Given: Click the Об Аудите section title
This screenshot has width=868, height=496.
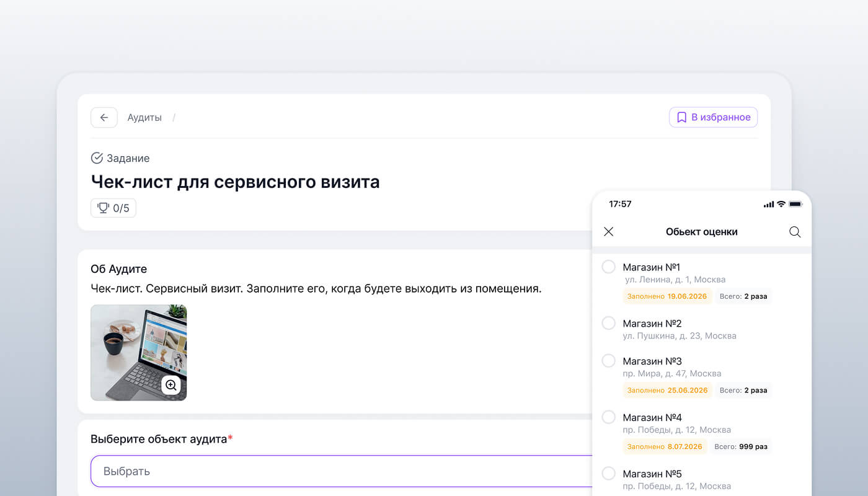Looking at the screenshot, I should tap(119, 269).
